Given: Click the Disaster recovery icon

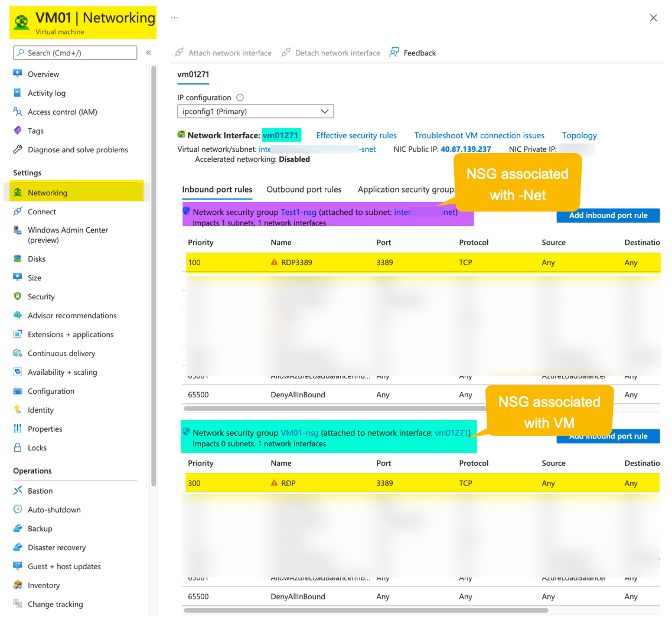Looking at the screenshot, I should point(18,547).
